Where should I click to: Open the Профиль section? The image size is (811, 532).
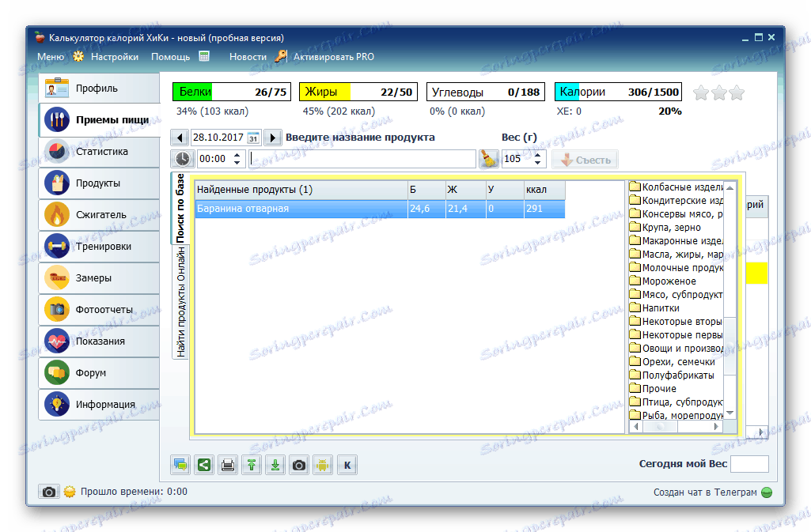click(x=99, y=89)
